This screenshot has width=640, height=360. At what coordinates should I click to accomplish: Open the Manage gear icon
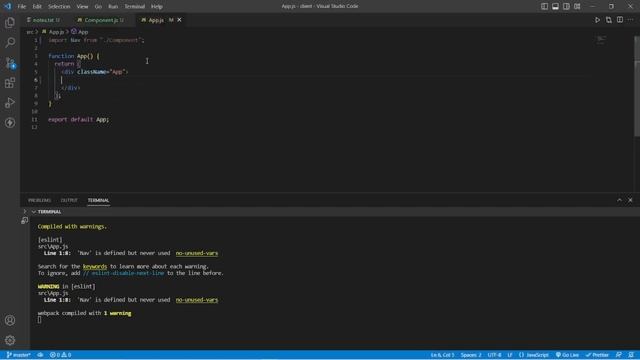[x=10, y=340]
